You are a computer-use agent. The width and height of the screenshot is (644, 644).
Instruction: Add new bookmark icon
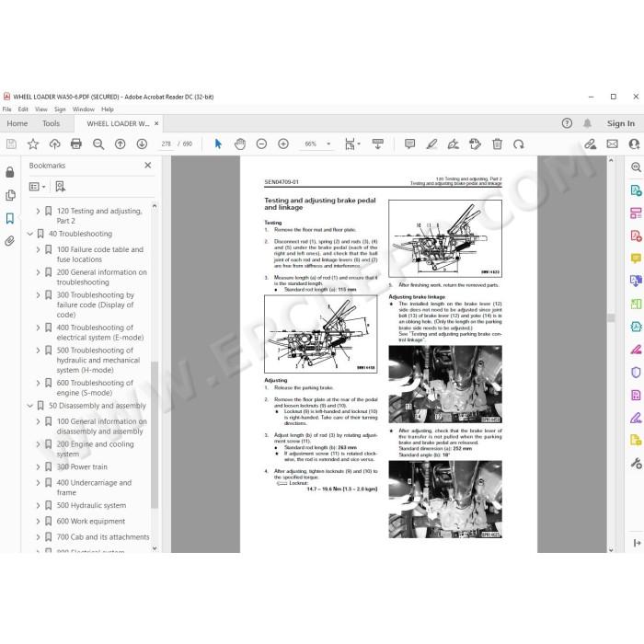pyautogui.click(x=61, y=187)
